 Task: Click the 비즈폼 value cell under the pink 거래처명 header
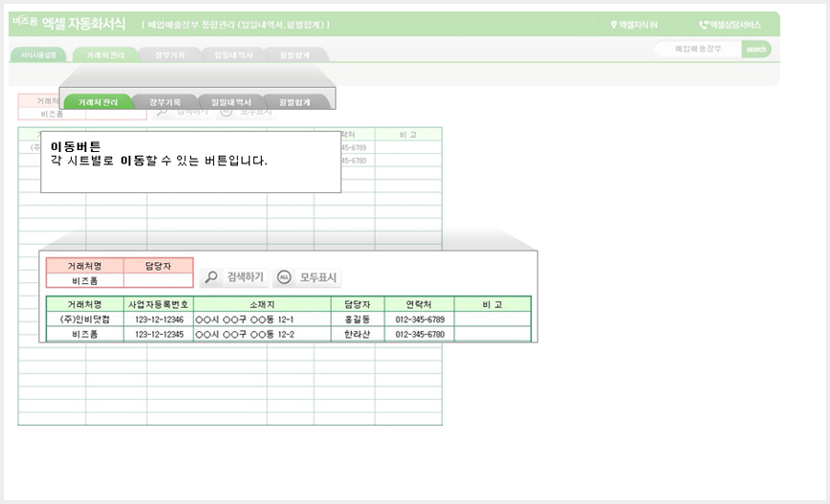point(85,280)
